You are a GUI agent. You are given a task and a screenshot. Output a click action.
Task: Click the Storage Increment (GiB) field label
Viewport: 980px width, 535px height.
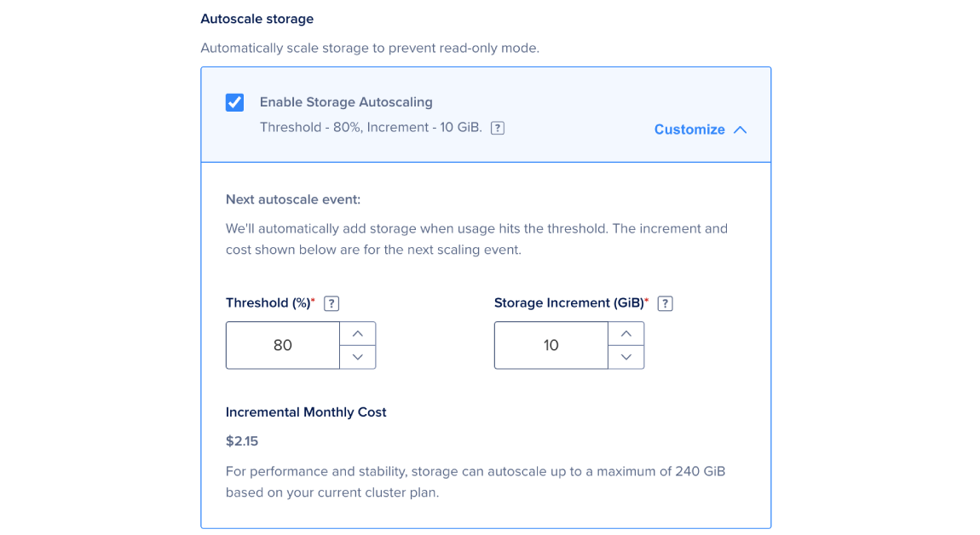569,303
